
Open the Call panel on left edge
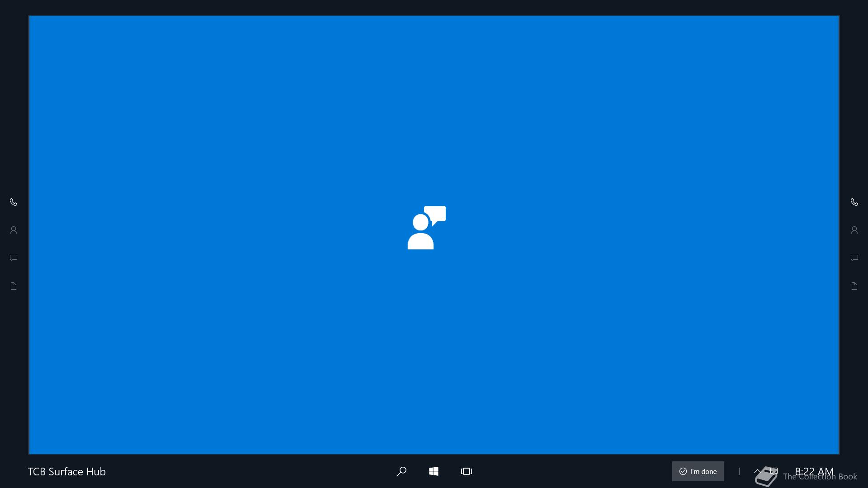(x=14, y=202)
